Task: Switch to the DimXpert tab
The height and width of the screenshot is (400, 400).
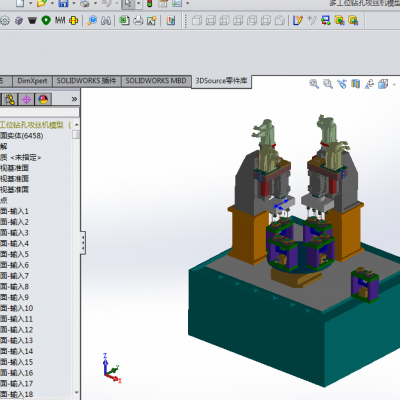Action: [32, 81]
